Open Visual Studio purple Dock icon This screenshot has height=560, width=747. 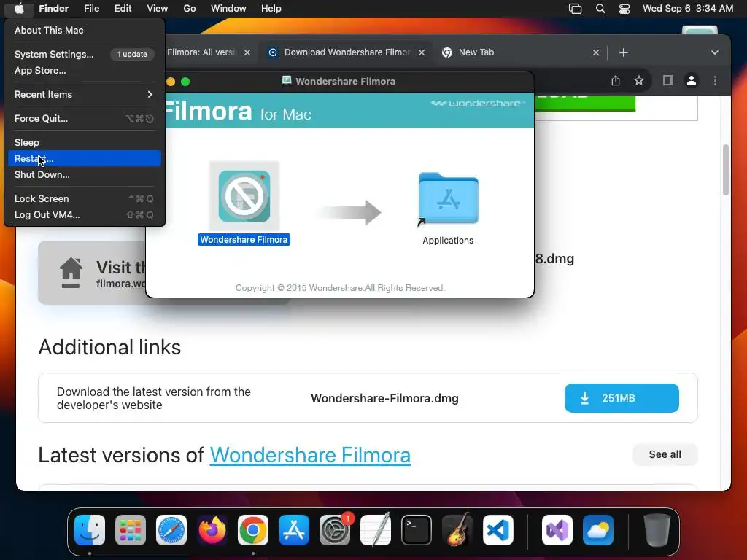[x=557, y=530]
